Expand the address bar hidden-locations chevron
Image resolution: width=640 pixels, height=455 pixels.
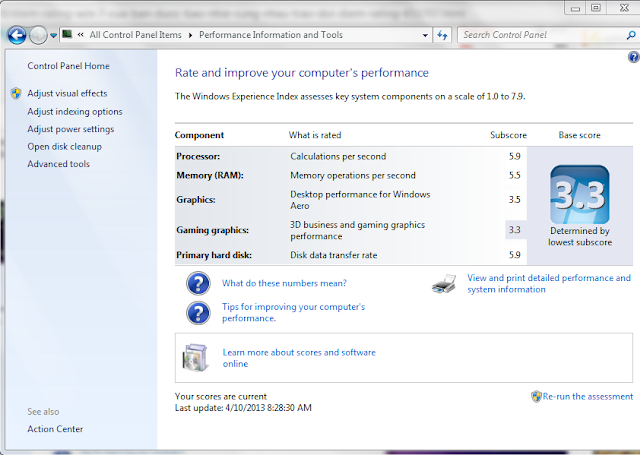(x=81, y=35)
